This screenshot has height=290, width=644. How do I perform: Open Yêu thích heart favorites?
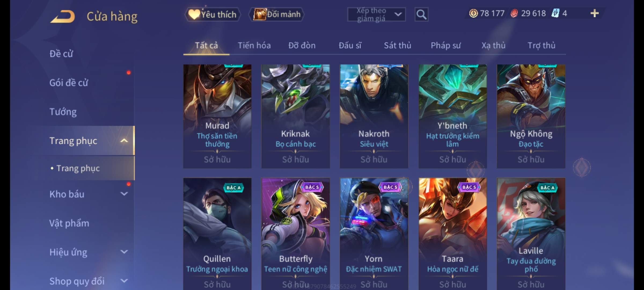213,14
